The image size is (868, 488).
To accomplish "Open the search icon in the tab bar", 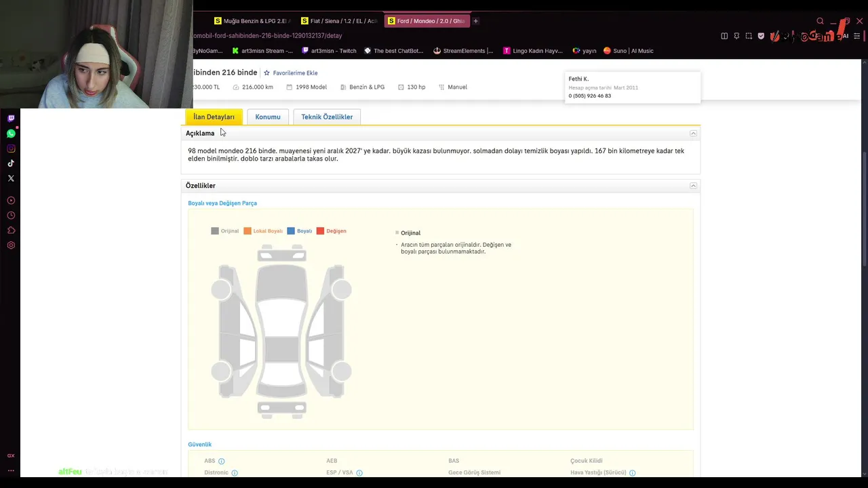I will pos(820,21).
